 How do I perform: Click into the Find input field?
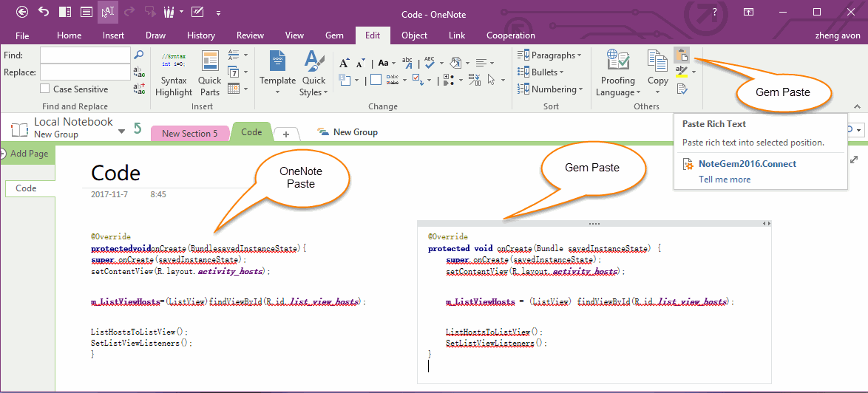85,55
